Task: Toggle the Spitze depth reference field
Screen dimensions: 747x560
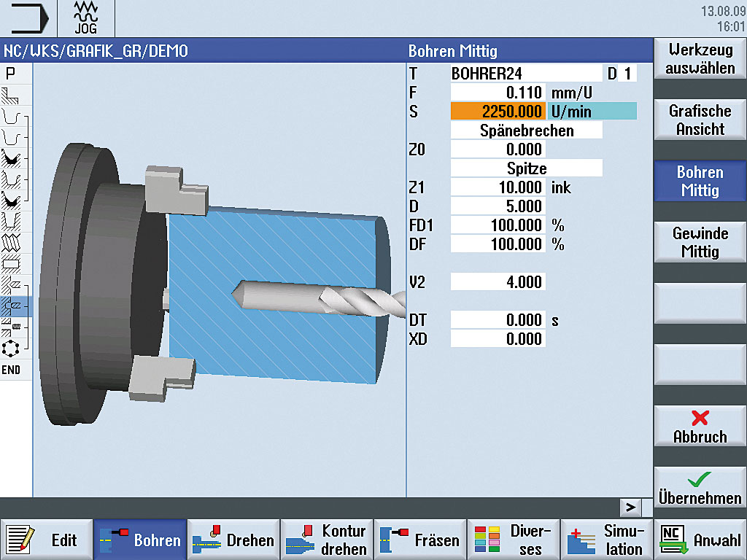Action: (x=526, y=168)
